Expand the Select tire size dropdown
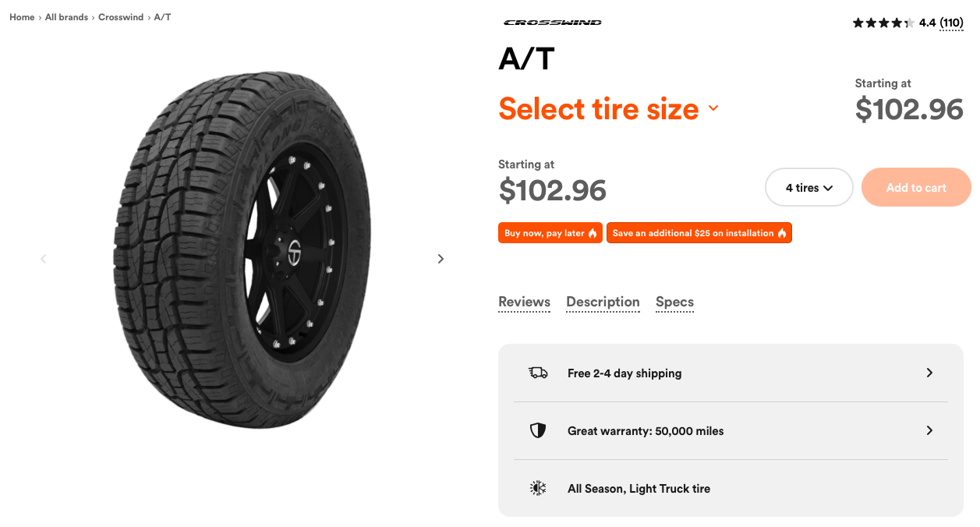 click(608, 108)
